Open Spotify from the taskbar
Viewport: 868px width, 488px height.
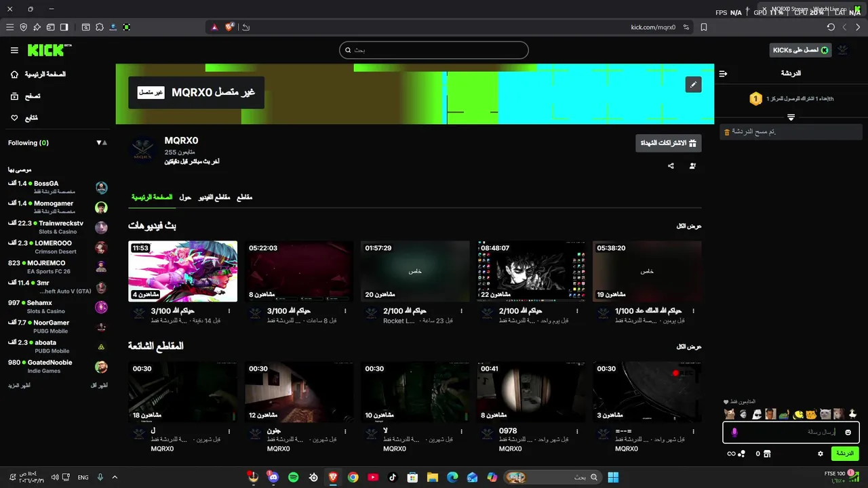294,477
